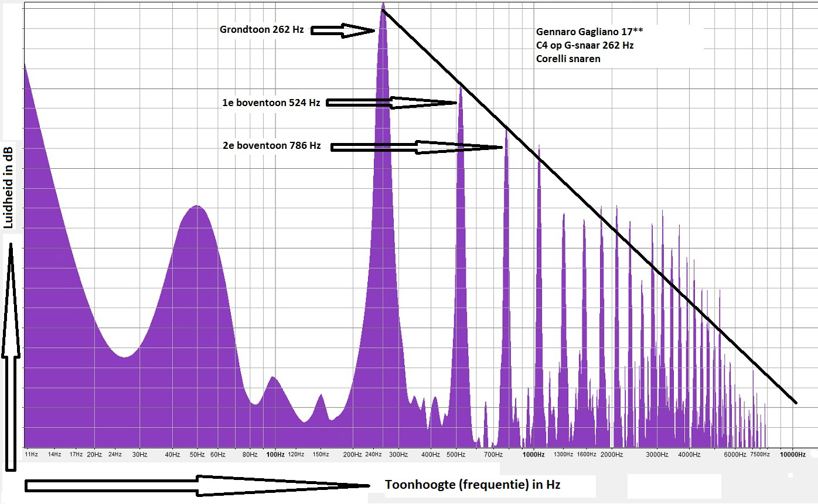Select the 'Toonhoogte (frequentie) in Hz' axis title

(x=472, y=485)
